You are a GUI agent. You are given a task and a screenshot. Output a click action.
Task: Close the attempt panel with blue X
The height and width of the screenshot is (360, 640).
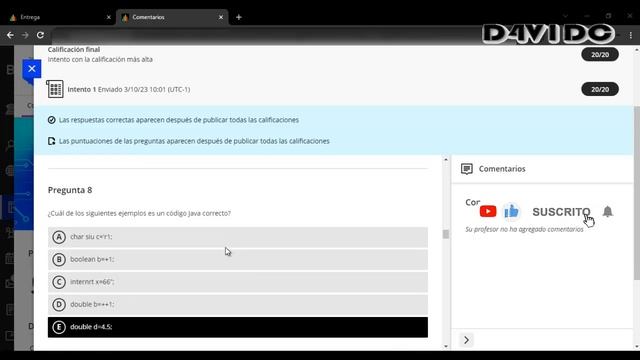pos(32,69)
